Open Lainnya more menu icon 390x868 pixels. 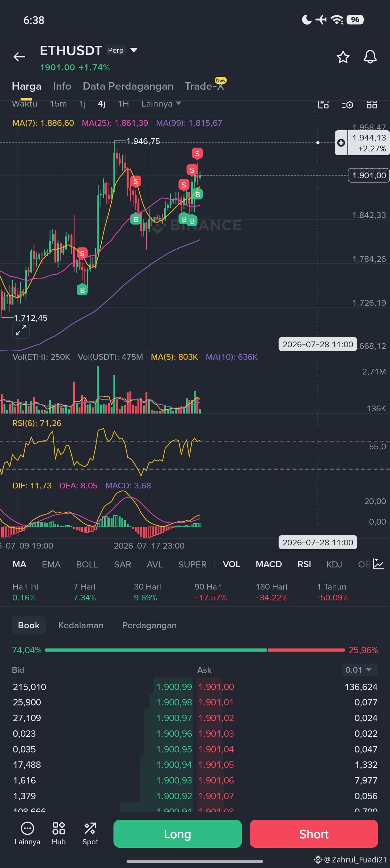27,833
